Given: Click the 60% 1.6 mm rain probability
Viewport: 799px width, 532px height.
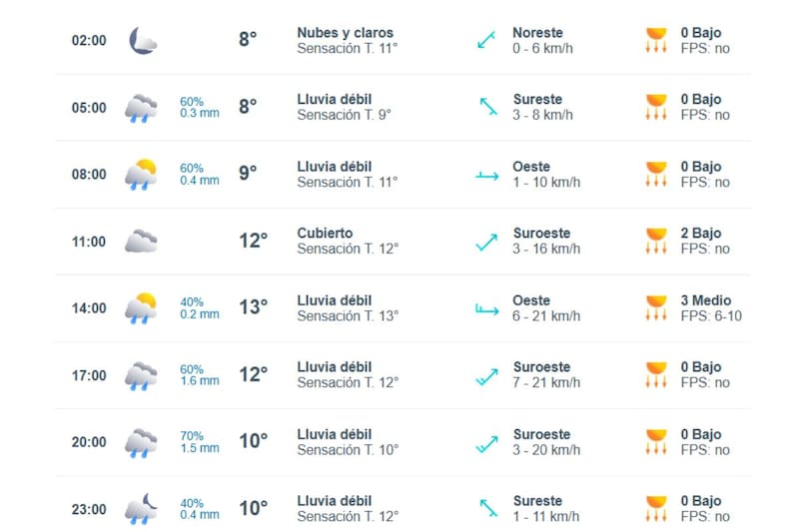Looking at the screenshot, I should (199, 375).
